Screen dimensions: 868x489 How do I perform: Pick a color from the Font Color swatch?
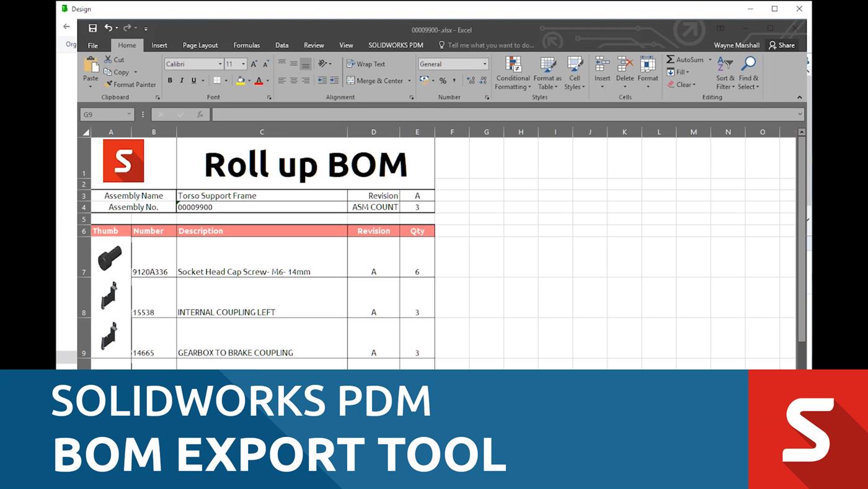pos(260,80)
